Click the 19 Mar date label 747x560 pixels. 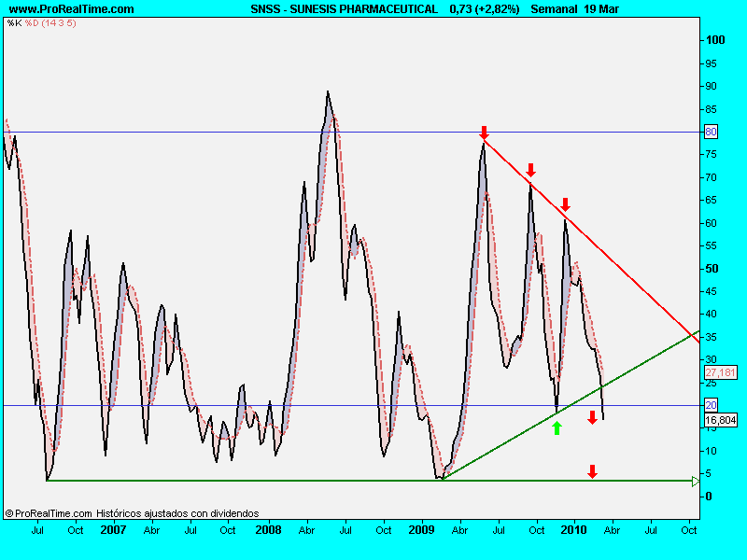(x=601, y=9)
